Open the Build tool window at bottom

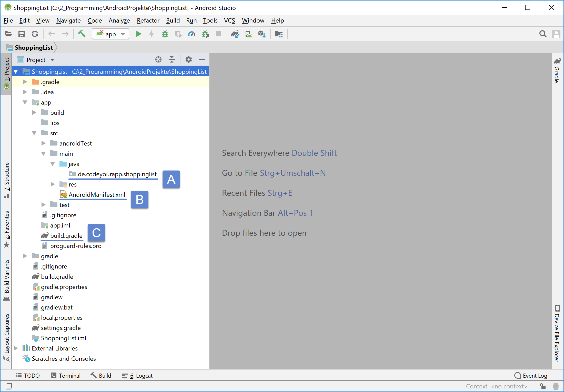click(101, 376)
